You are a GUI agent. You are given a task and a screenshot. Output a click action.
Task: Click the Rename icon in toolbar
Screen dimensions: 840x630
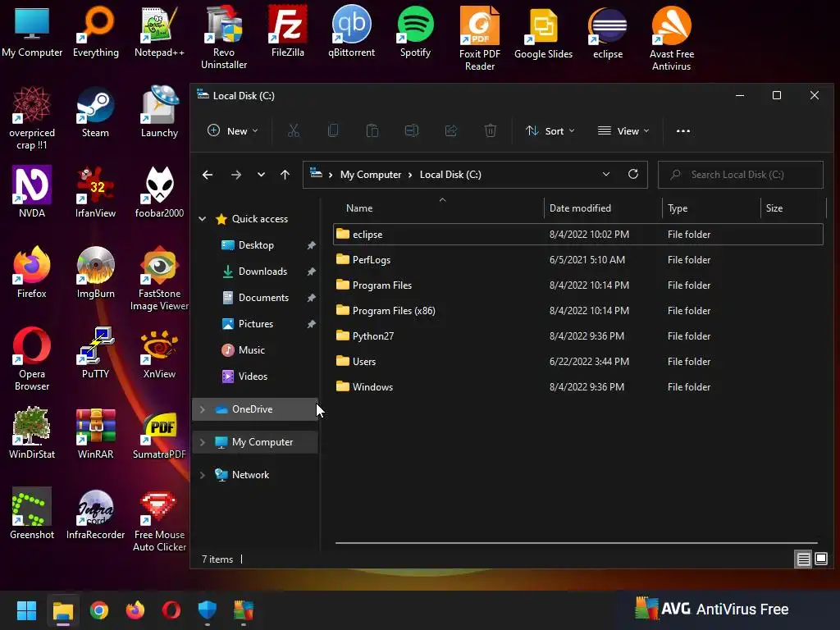tap(412, 130)
